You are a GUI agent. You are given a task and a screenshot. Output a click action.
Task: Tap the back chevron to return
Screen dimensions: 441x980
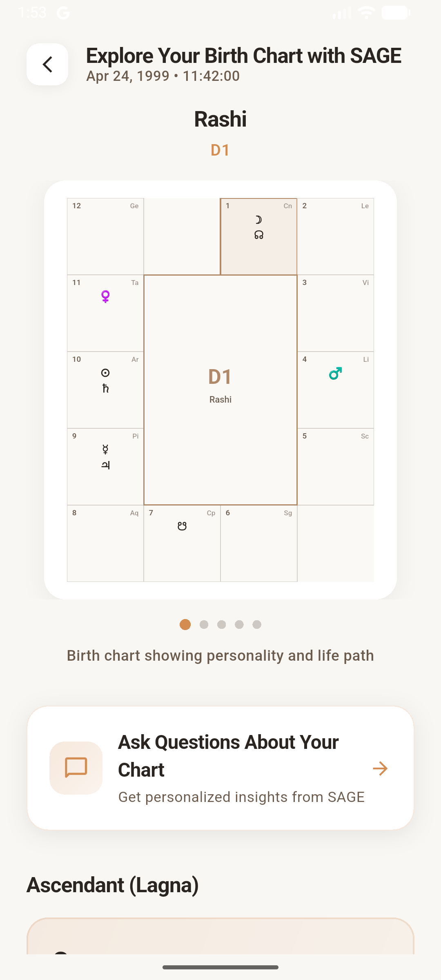[x=47, y=64]
